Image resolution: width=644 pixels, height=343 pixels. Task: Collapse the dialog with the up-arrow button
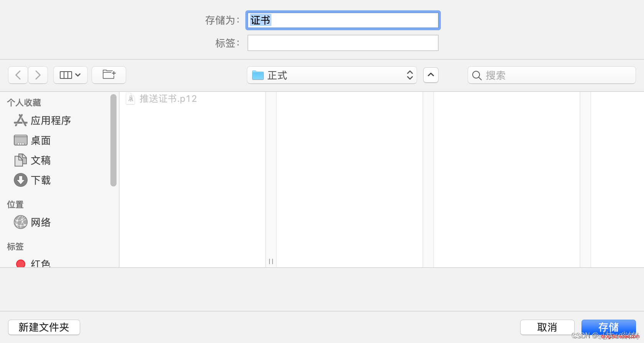coord(431,75)
